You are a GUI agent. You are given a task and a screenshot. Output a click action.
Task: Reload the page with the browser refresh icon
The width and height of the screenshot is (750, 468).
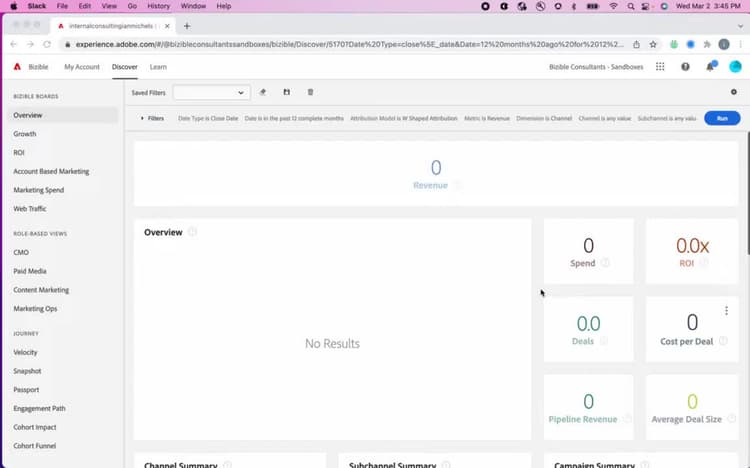pos(47,45)
